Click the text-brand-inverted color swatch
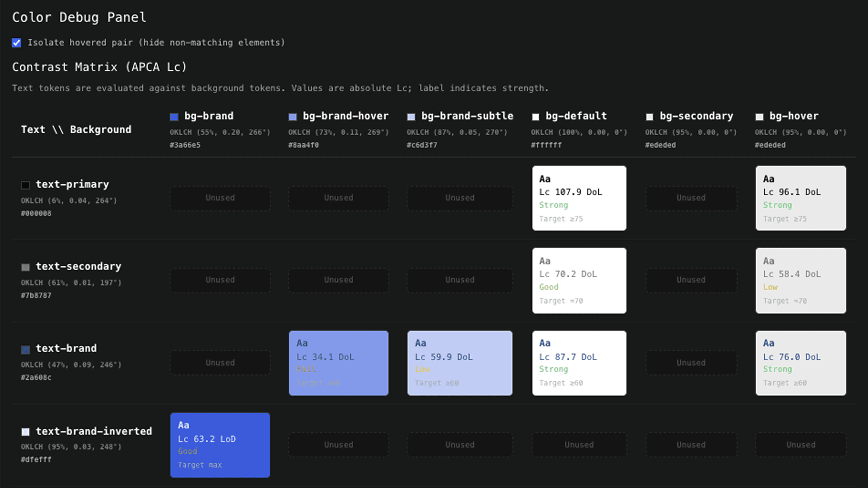 [25, 432]
